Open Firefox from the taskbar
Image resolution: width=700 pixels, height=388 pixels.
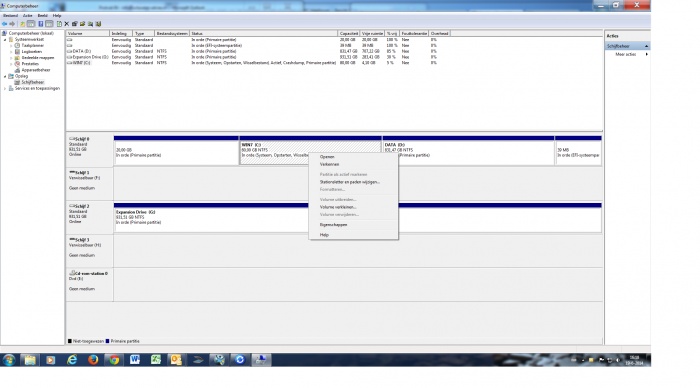point(93,359)
